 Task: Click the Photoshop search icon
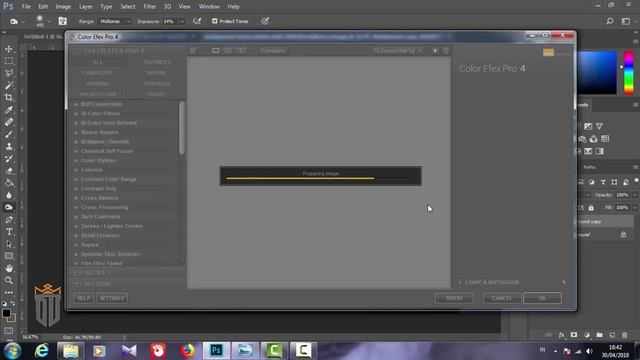click(x=610, y=21)
